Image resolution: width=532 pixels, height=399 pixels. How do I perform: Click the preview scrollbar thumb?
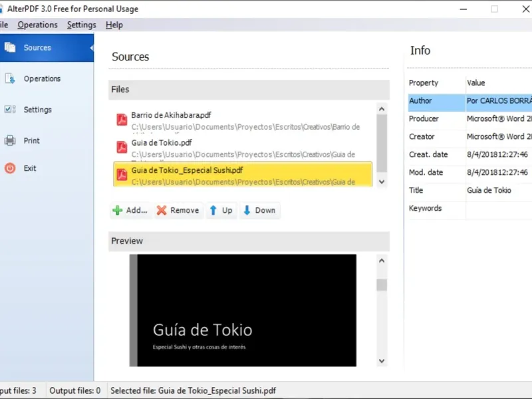click(x=382, y=285)
